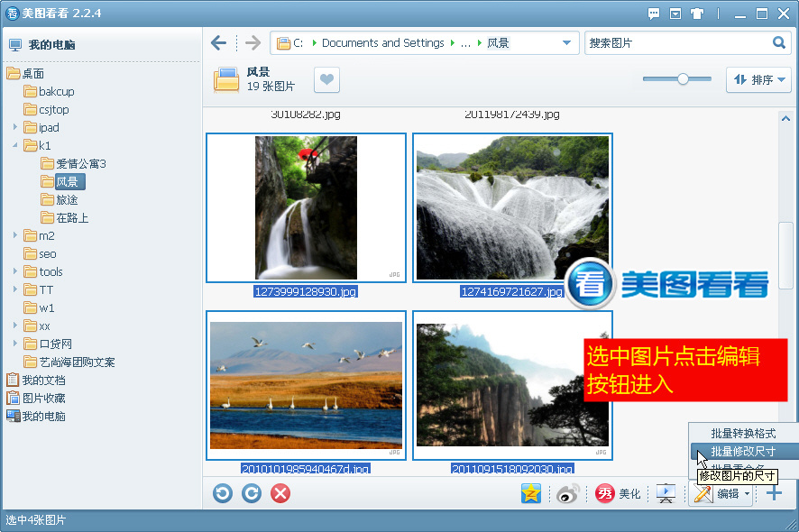Open 艺尚海团购文案 folder

69,362
